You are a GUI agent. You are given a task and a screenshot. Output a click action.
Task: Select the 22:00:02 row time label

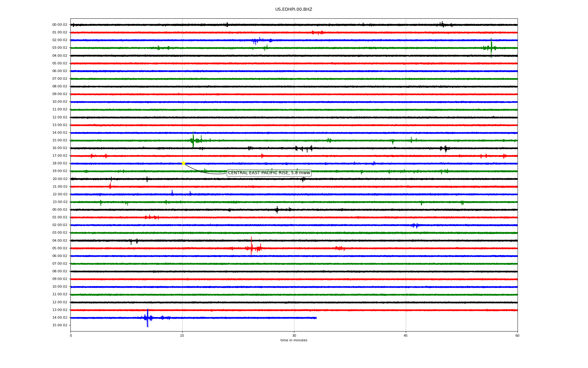coord(60,194)
